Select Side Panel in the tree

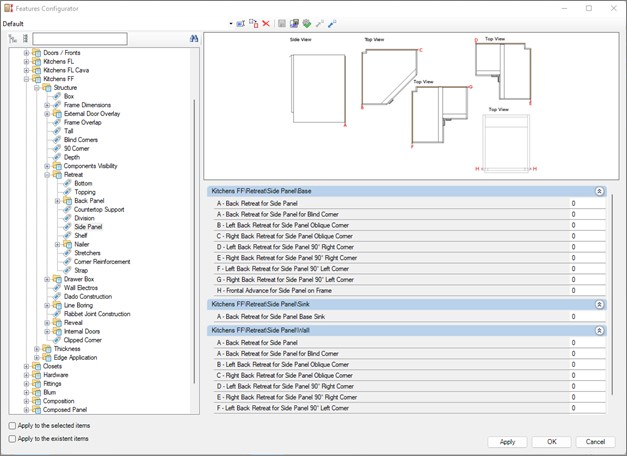pyautogui.click(x=88, y=227)
